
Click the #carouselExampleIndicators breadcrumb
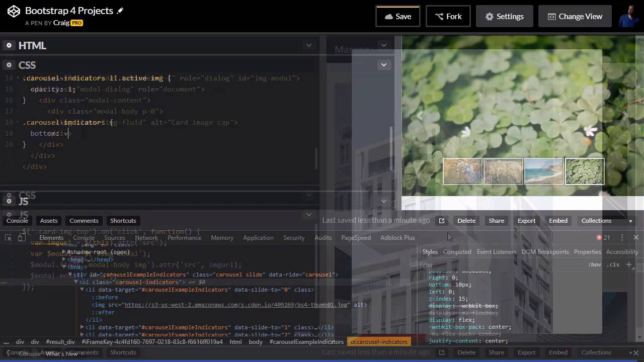tap(306, 342)
